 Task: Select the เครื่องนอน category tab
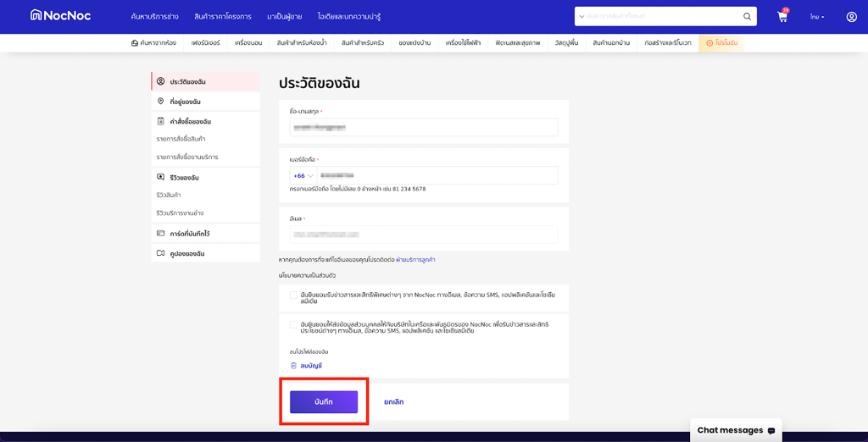248,42
